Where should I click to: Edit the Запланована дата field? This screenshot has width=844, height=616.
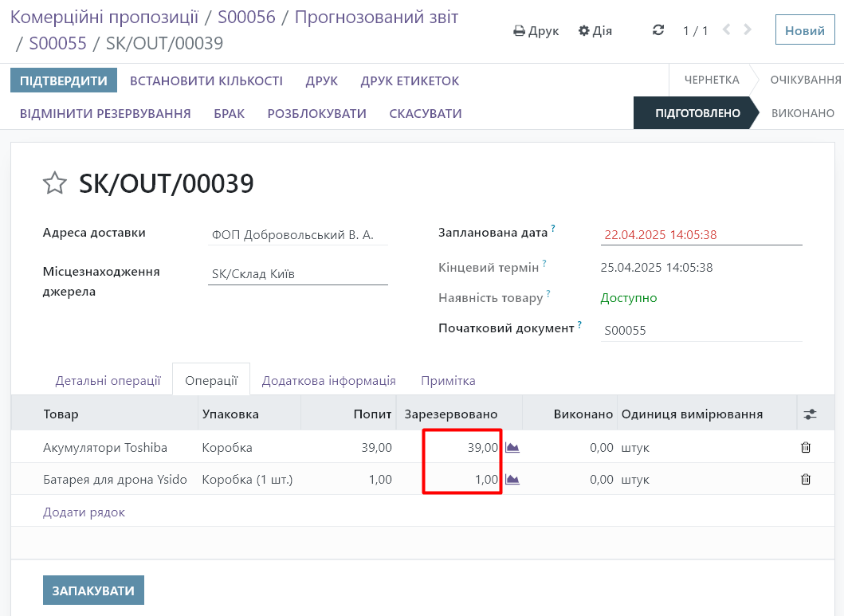(701, 235)
